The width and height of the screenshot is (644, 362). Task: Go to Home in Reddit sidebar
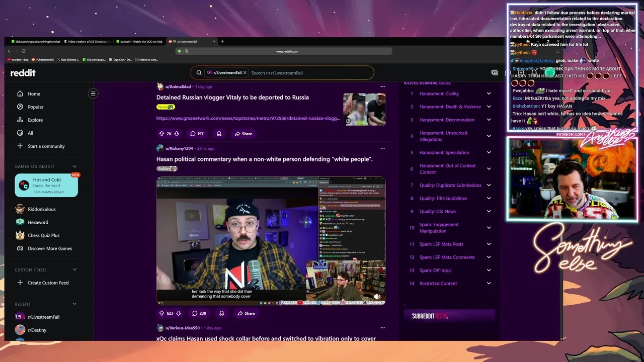(x=34, y=94)
